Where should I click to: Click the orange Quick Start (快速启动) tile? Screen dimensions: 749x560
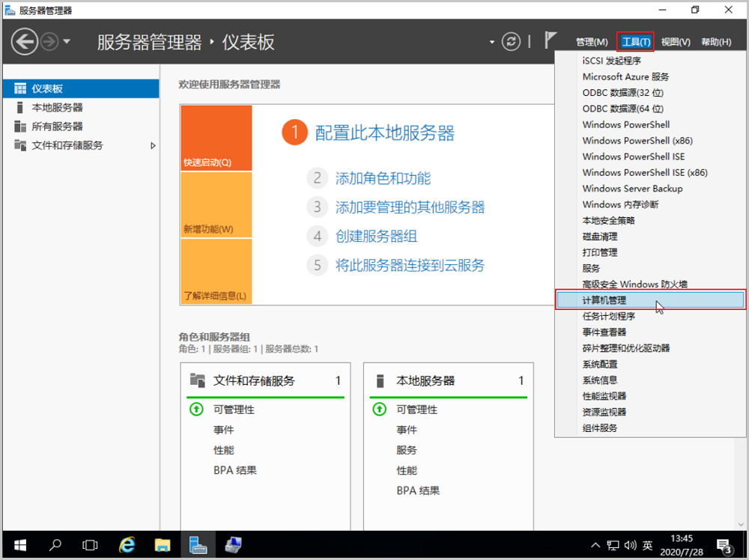click(216, 139)
